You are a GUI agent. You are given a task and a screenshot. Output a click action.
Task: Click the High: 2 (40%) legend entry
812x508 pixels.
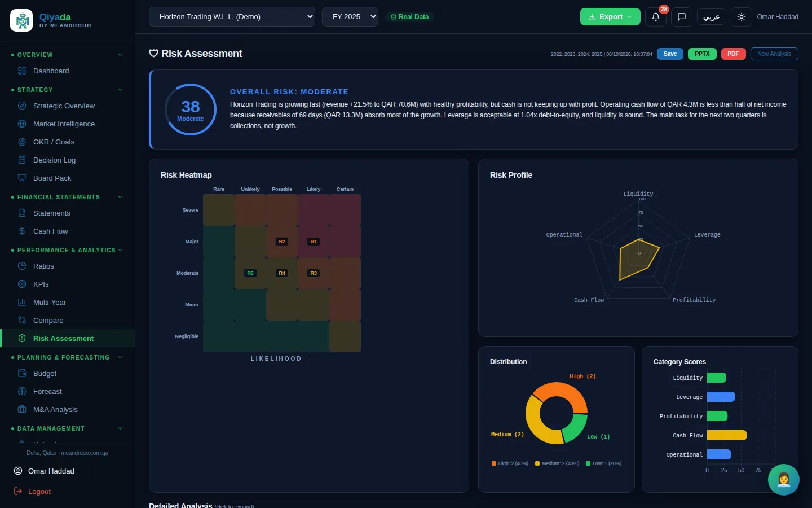pyautogui.click(x=510, y=463)
